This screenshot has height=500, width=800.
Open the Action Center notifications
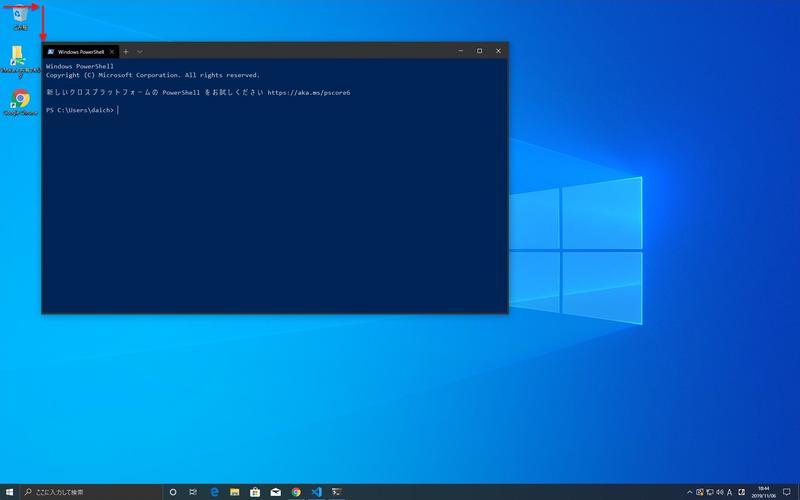(x=787, y=492)
